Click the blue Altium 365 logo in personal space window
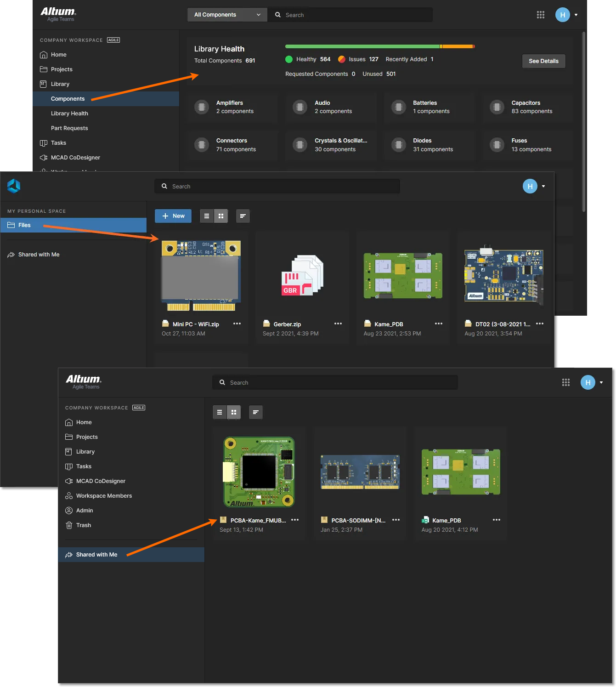616x687 pixels. coord(14,186)
